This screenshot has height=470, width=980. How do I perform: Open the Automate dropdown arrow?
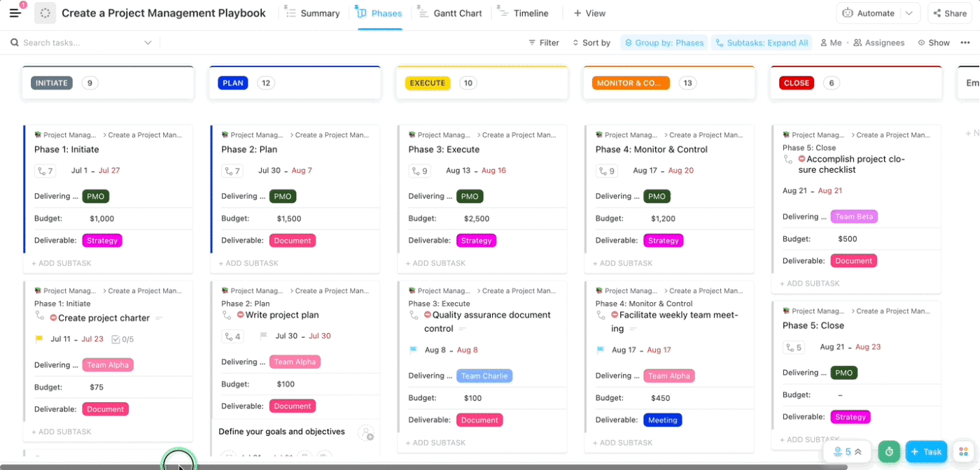pos(909,13)
